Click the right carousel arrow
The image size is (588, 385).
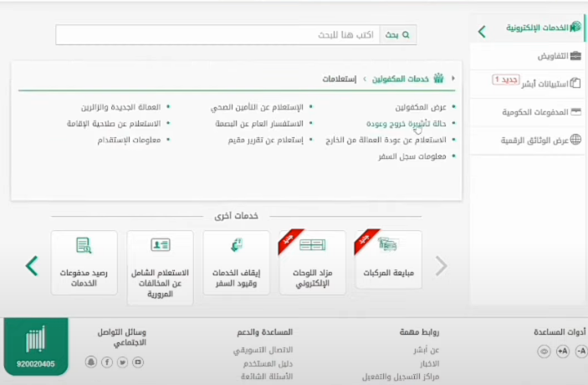point(442,266)
